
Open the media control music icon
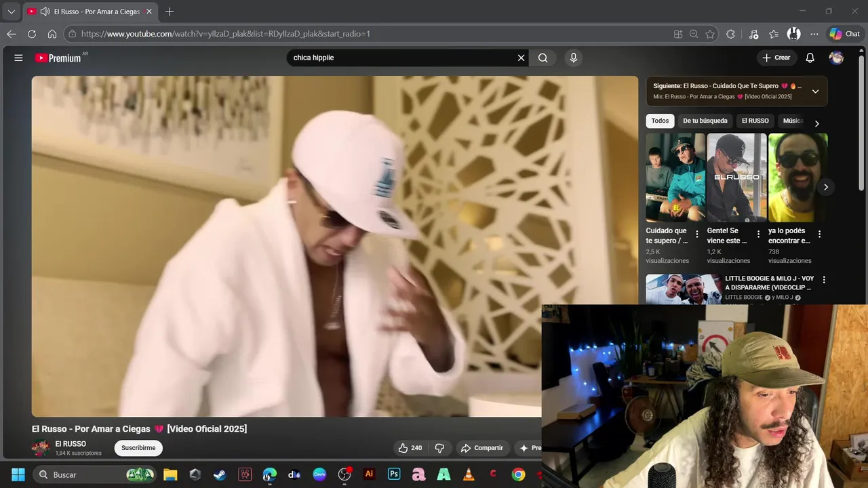(753, 34)
